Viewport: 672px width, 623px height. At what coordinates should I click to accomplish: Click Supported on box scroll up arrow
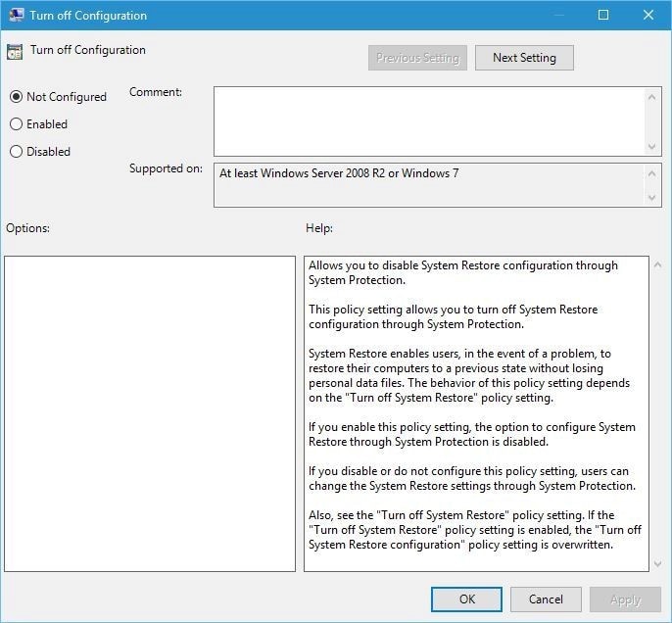point(651,173)
